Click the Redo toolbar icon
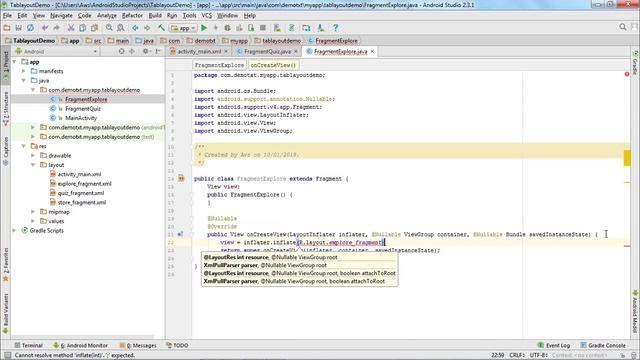Screen dimensions: 640x360 click(x=56, y=28)
